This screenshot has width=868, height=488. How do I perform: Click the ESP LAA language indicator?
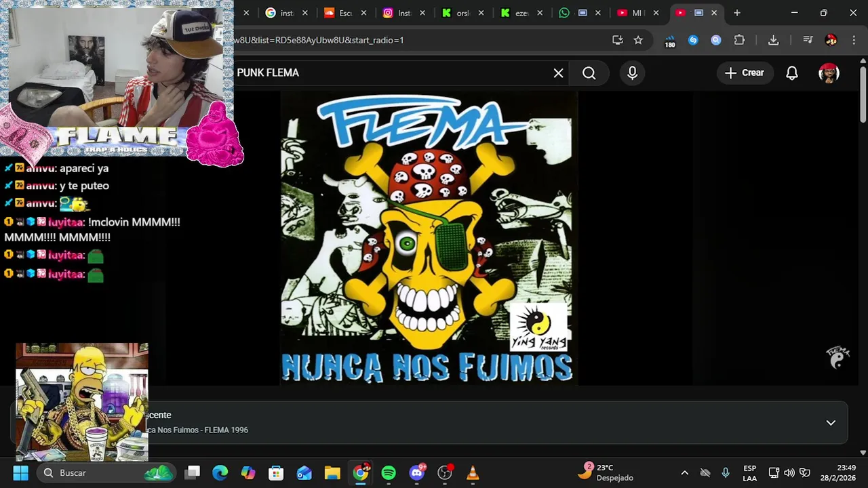click(749, 473)
